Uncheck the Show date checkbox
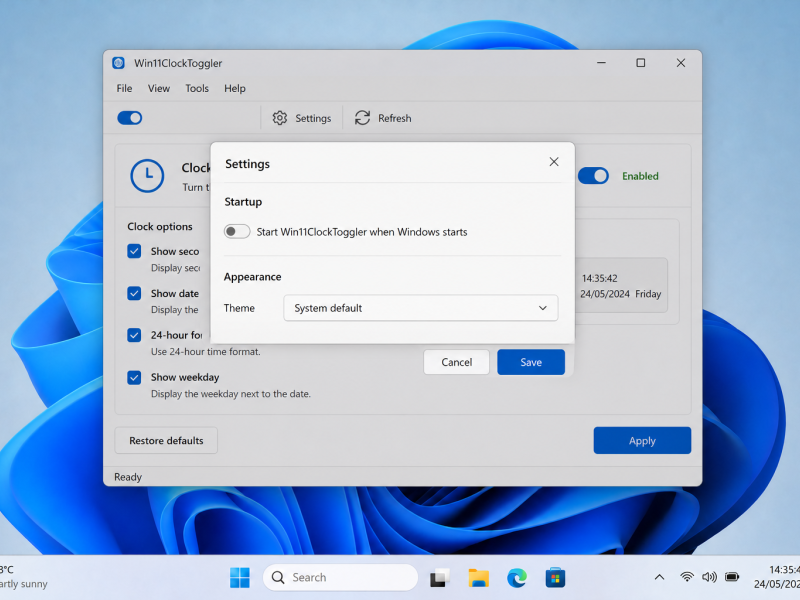800x600 pixels. [134, 293]
